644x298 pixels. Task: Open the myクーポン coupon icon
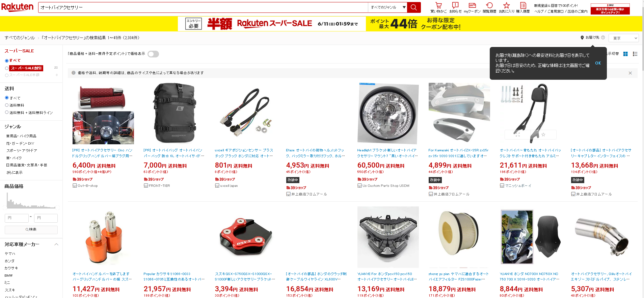472,5
